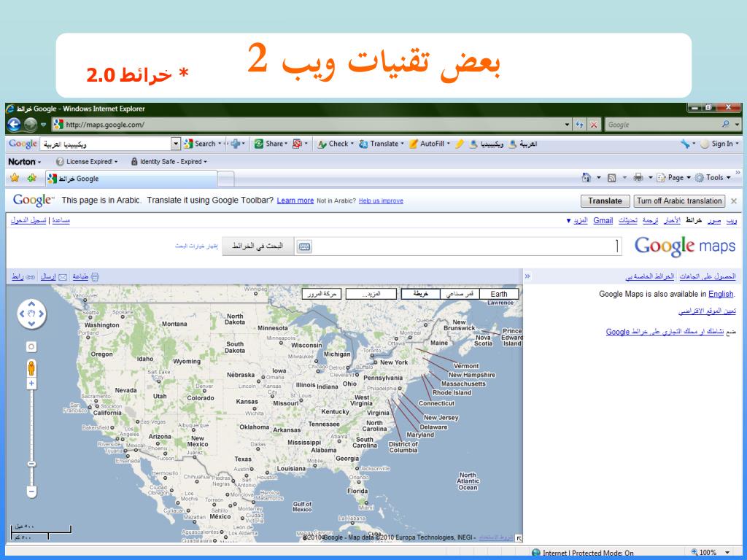Open the More layers button on map
The width and height of the screenshot is (747, 560).
click(x=371, y=294)
